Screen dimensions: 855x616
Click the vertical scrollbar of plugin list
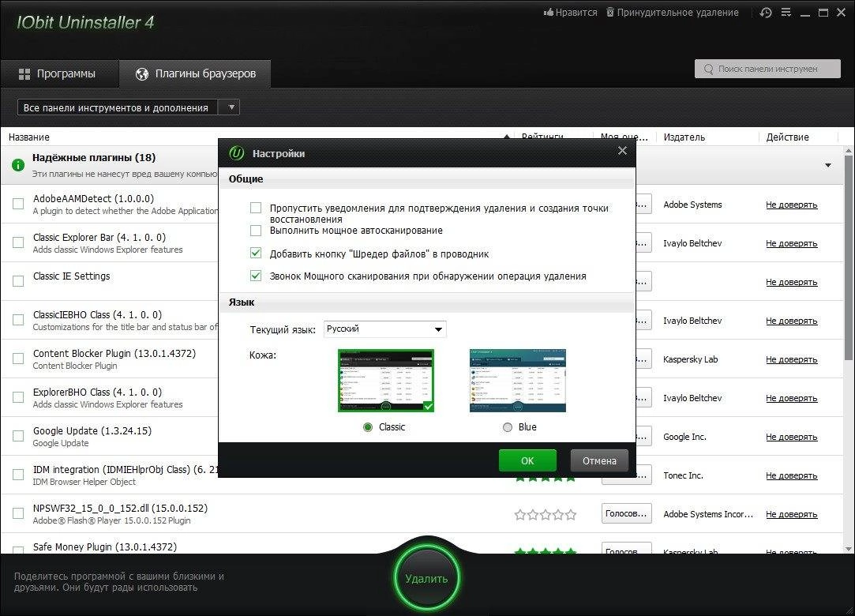(849, 257)
